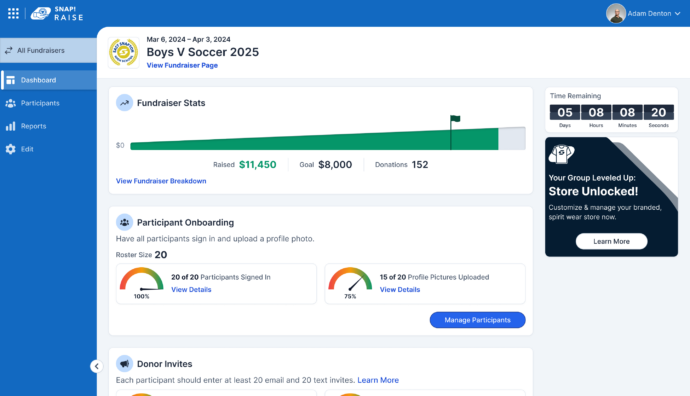Open the View Fundraiser Breakdown link
This screenshot has width=690, height=396.
161,181
